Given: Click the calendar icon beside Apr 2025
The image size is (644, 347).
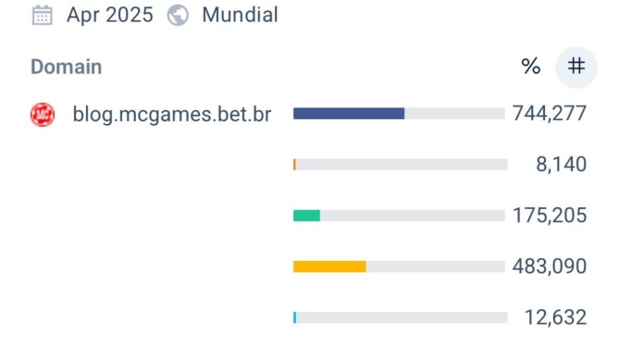Looking at the screenshot, I should (x=42, y=16).
